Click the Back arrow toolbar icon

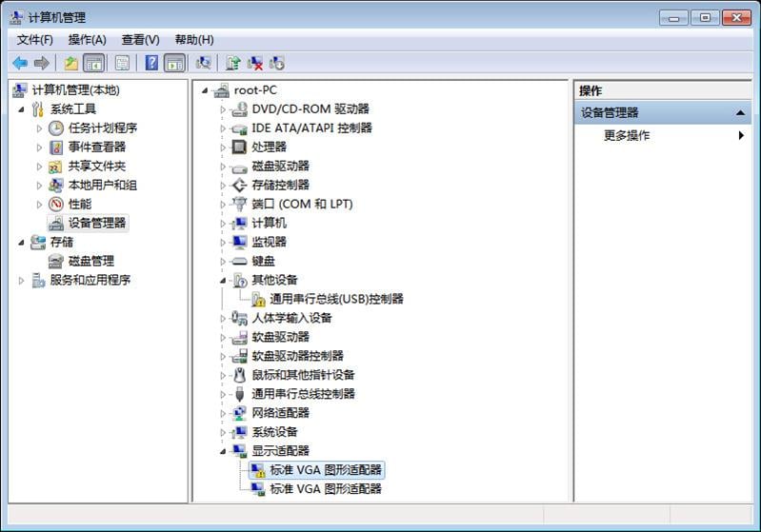tap(20, 63)
